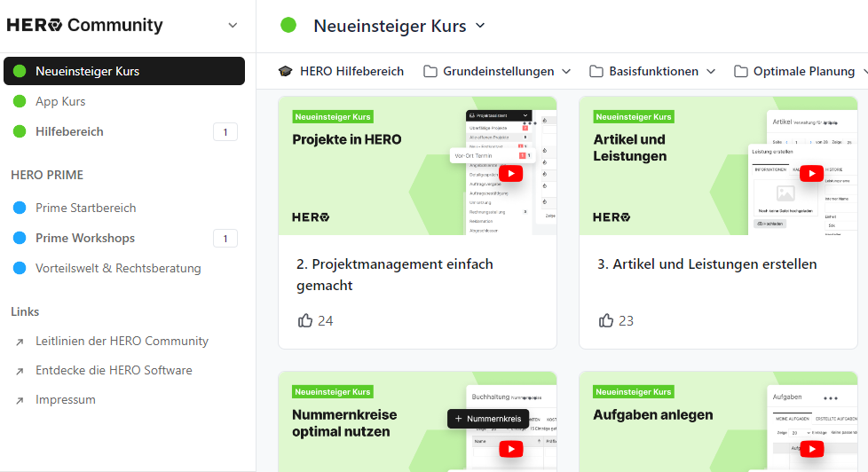Open Vorteilswelt & Rechtsberatung space
Image resolution: width=868 pixels, height=472 pixels.
[118, 268]
